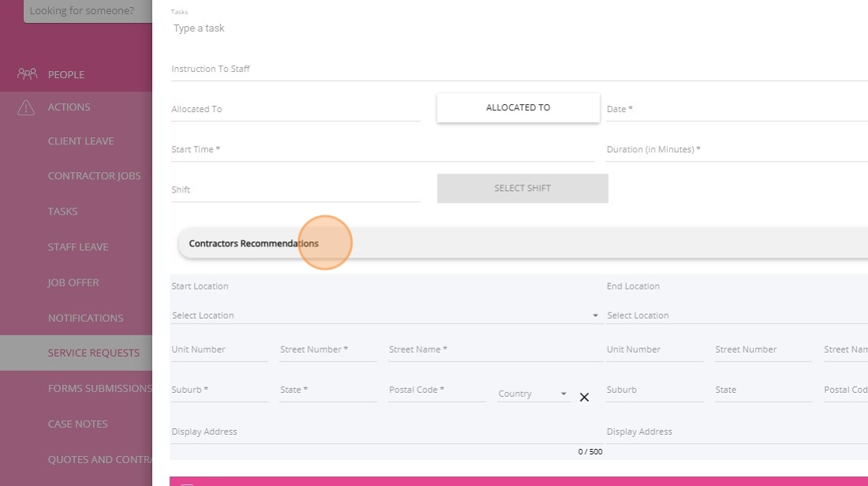Go to Contractor Jobs menu item

94,176
